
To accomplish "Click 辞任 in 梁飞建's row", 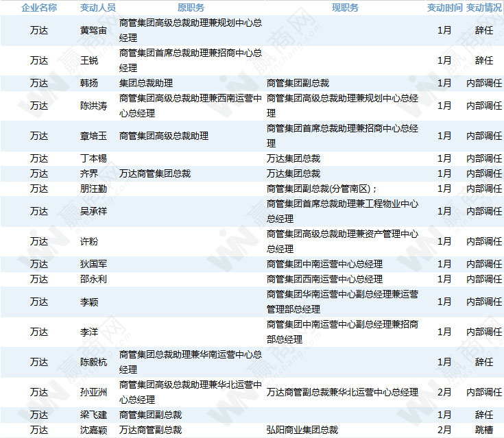I will [483, 415].
